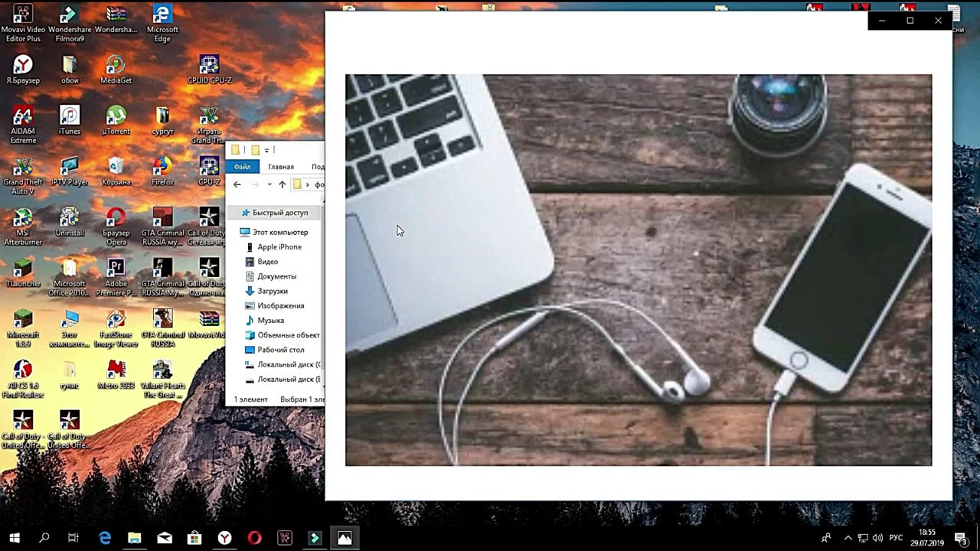Select the Minecraft 1.8.9 desktop icon

coord(23,328)
